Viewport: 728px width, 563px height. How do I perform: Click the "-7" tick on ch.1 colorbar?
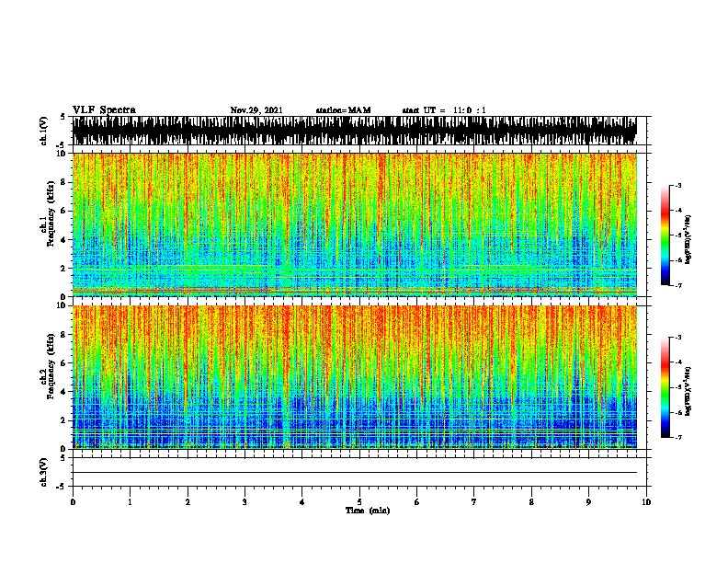[x=678, y=285]
